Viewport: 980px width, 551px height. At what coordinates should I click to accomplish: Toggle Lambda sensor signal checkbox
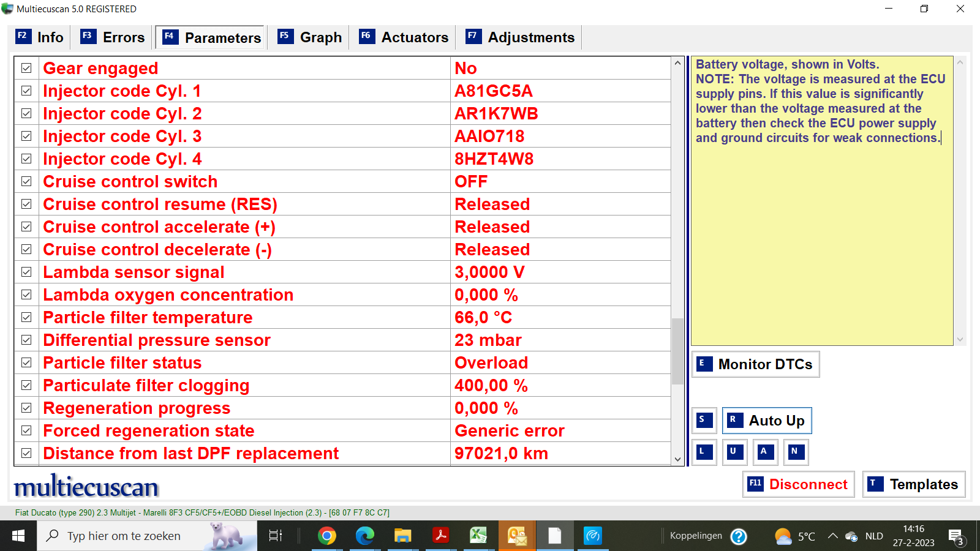26,272
